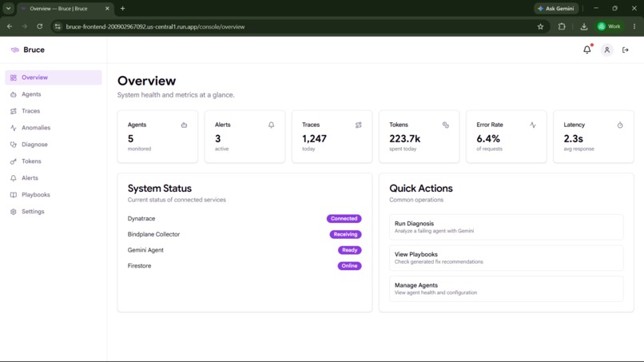Select Overview in the sidebar
Image resolution: width=644 pixels, height=362 pixels.
tap(54, 78)
